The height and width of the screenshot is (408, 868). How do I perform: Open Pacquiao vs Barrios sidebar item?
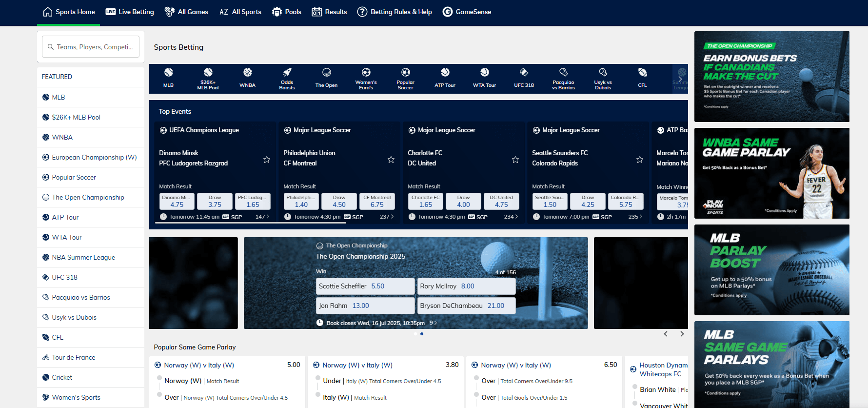pyautogui.click(x=91, y=297)
